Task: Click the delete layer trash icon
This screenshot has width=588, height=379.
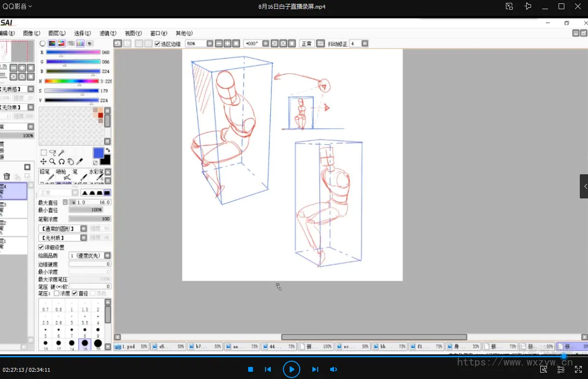Action: click(x=7, y=177)
